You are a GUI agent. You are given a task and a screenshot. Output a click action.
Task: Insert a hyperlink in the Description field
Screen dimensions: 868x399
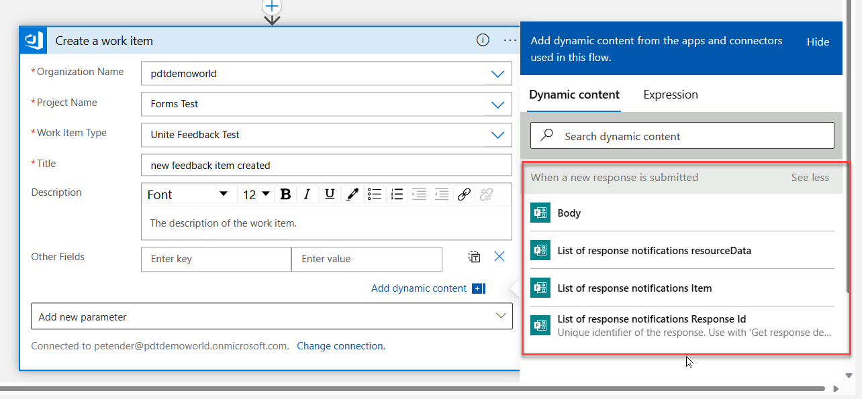(x=463, y=194)
